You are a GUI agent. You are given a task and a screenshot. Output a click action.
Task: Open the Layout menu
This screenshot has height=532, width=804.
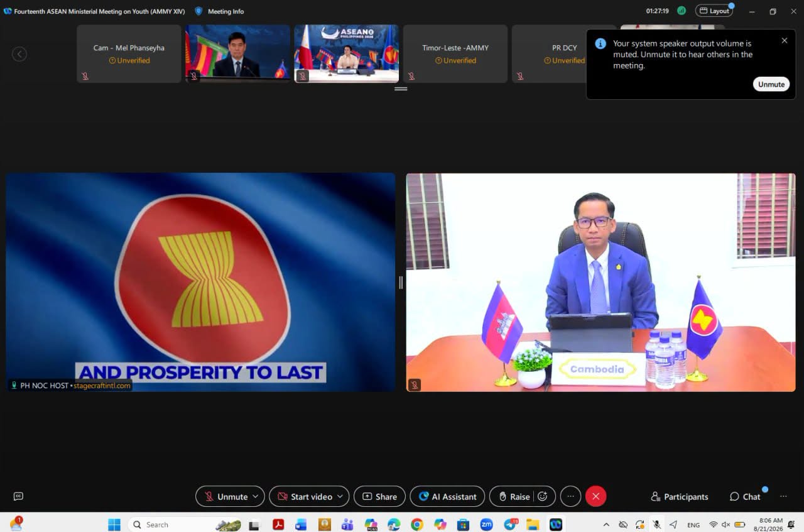click(x=714, y=11)
